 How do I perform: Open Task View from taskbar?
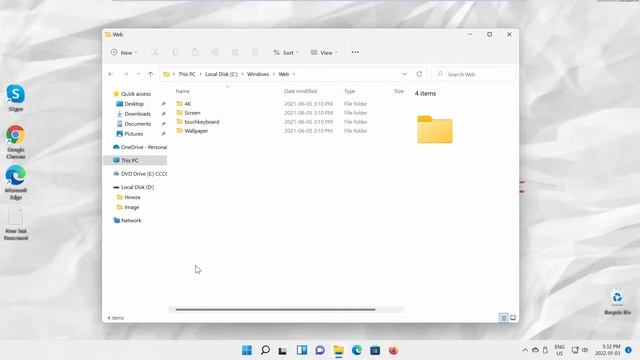[x=282, y=350]
